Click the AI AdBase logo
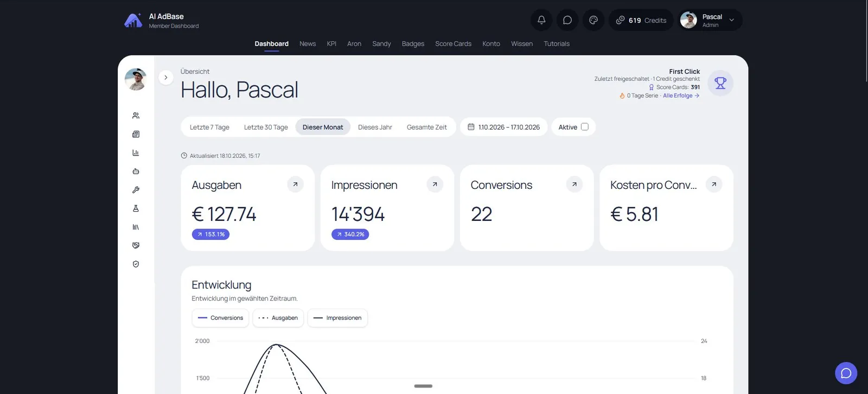Viewport: 868px width, 394px height. [x=133, y=21]
